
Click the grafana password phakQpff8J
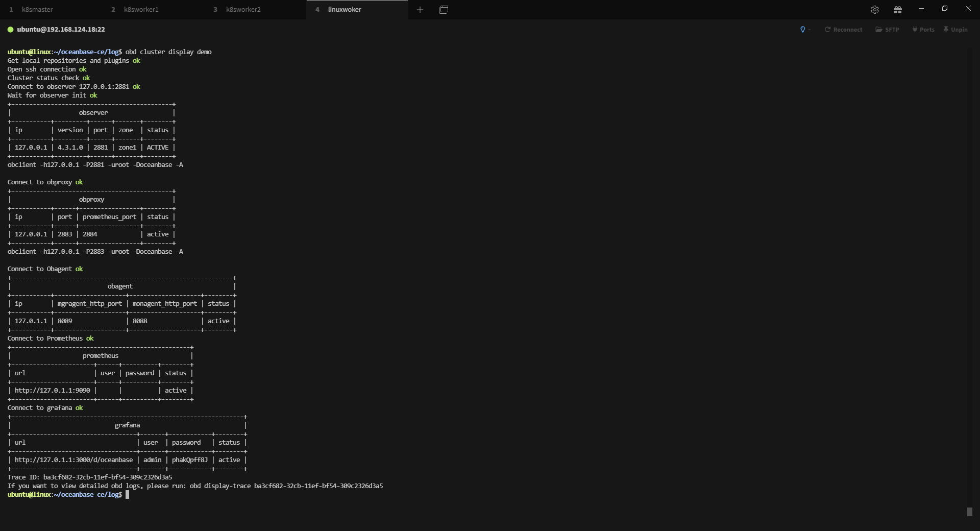coord(190,460)
